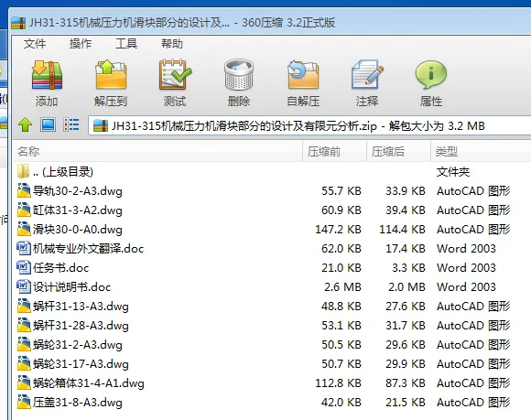Click the 17.4 KB compressed size cell
The width and height of the screenshot is (531, 420).
[406, 249]
